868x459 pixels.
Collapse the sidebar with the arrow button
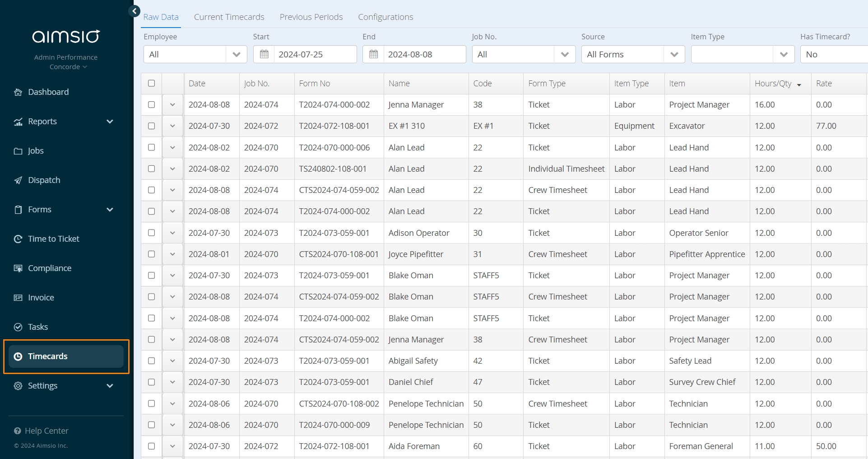point(134,11)
